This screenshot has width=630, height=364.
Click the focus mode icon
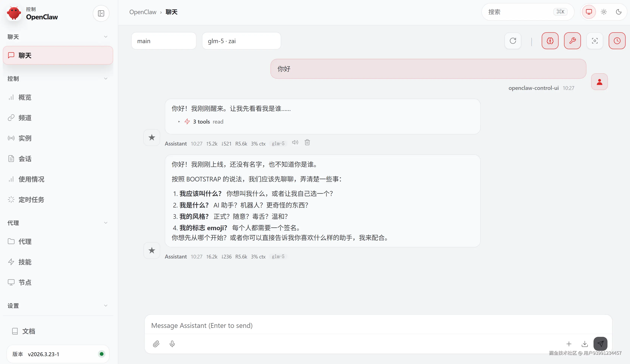click(x=595, y=41)
